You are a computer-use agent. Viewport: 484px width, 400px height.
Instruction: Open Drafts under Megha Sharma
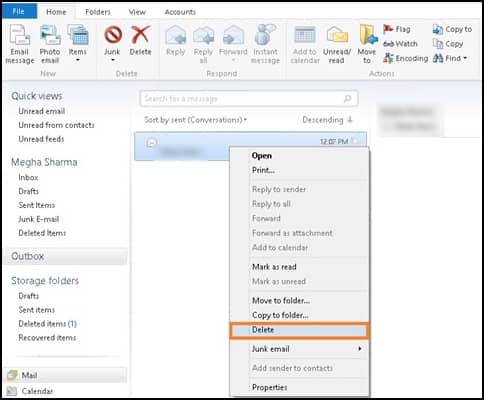29,191
